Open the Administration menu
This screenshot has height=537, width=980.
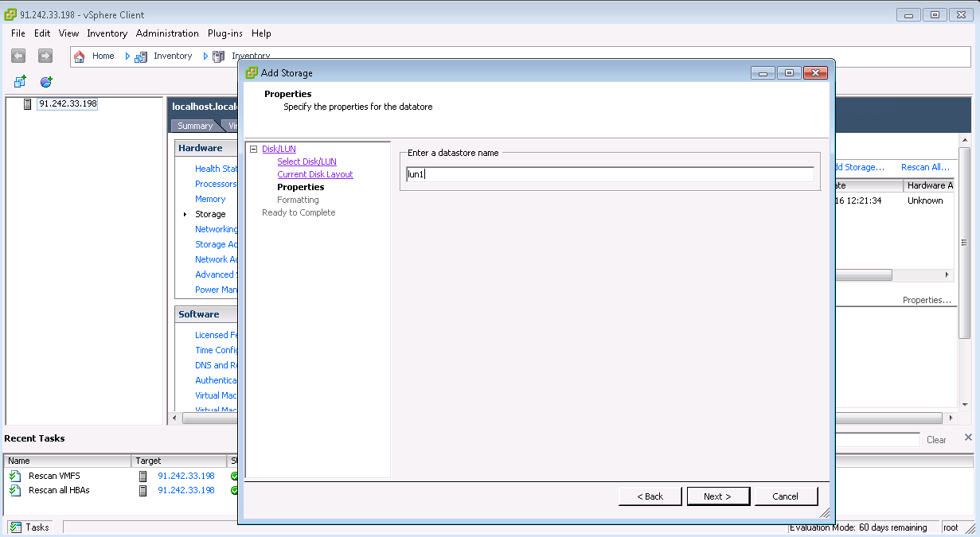[167, 33]
